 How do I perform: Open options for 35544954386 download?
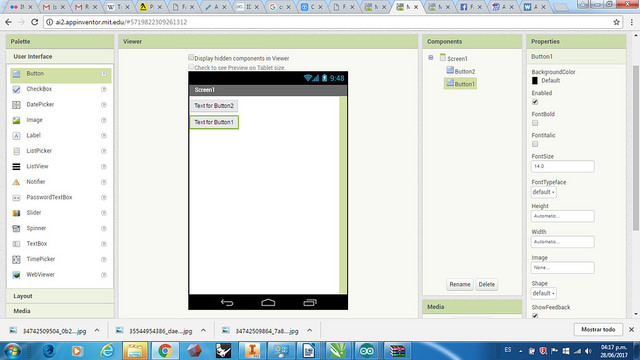[203, 331]
